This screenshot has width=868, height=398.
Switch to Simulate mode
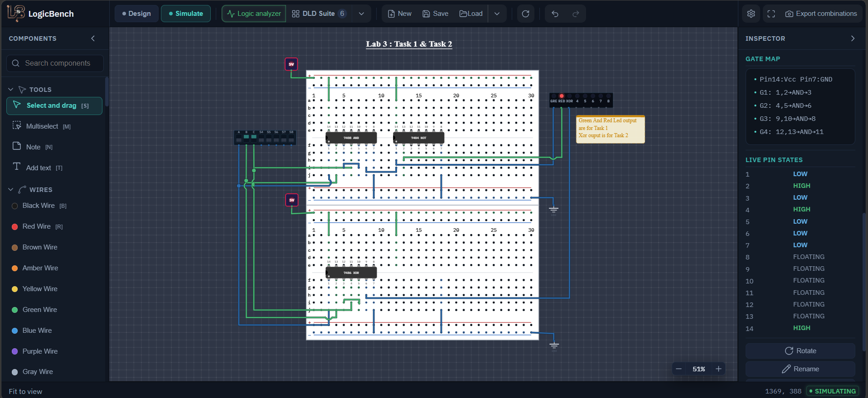186,14
